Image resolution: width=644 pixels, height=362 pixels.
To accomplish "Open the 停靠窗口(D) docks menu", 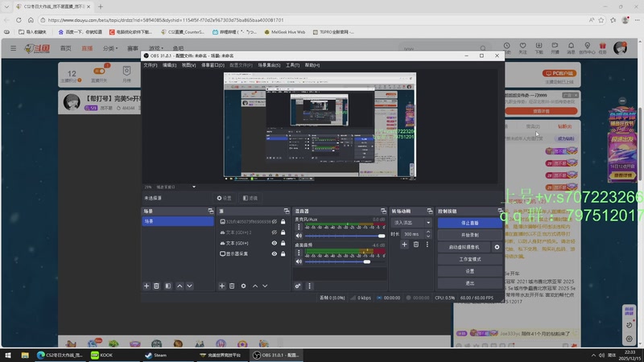I will pyautogui.click(x=213, y=65).
